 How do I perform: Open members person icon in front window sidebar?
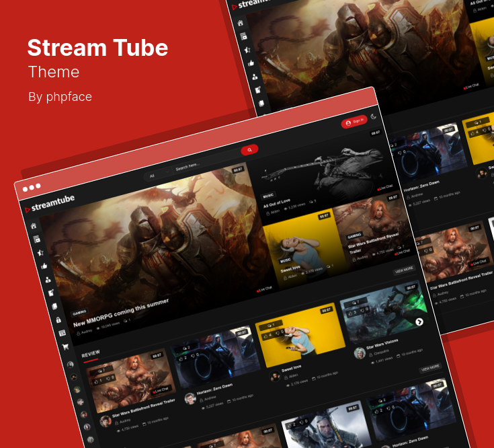pos(48,280)
